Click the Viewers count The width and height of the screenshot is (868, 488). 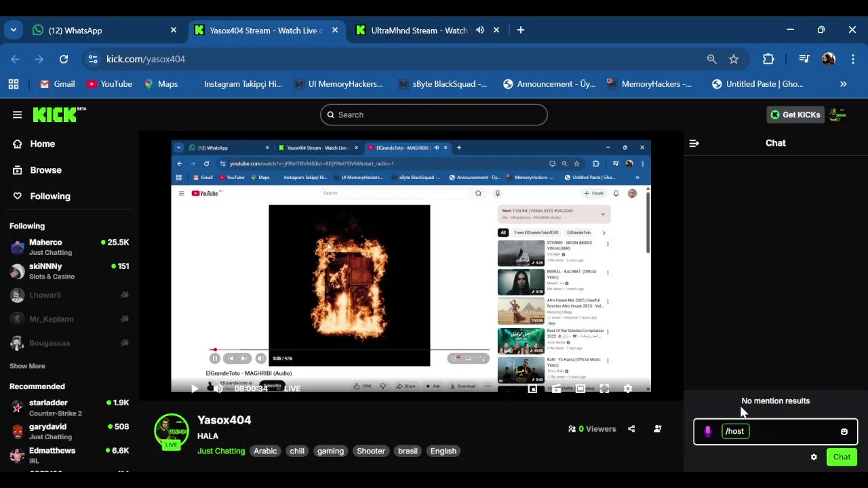point(592,428)
